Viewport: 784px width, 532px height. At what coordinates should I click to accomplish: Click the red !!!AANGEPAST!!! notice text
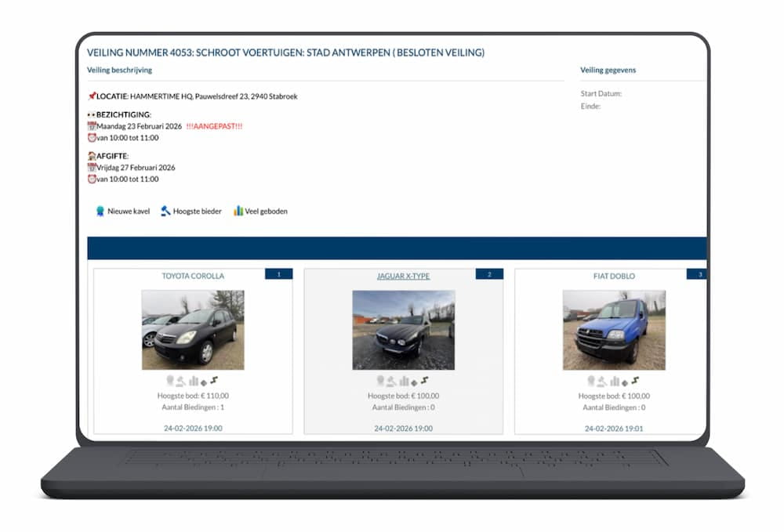coord(215,126)
